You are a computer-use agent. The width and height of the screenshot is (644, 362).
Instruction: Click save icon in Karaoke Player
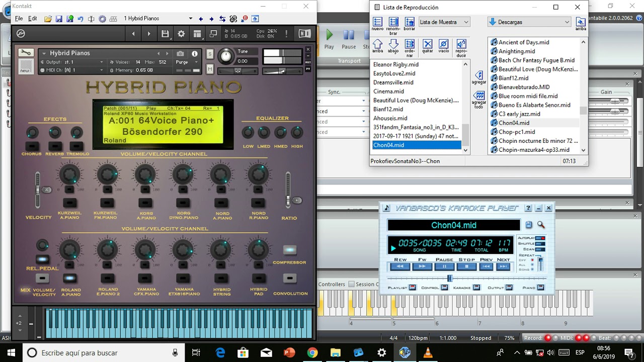coord(529,225)
